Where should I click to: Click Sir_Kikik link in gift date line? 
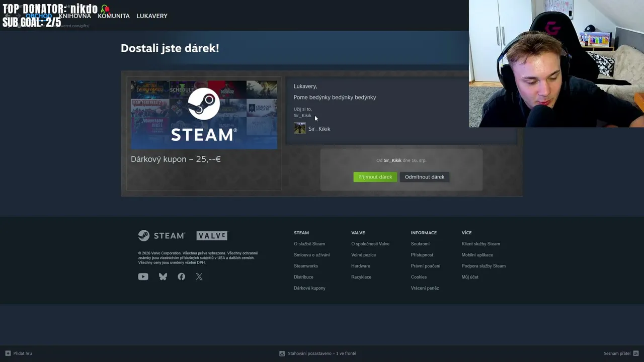392,160
